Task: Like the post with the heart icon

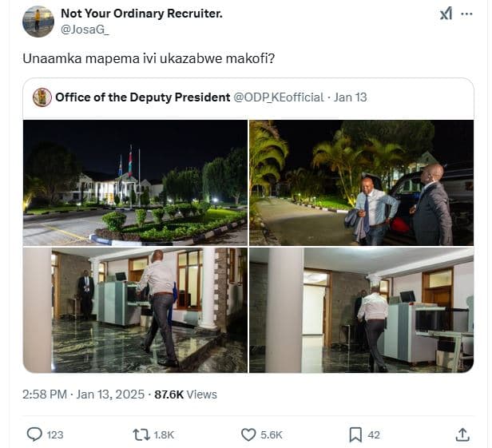Action: (248, 434)
